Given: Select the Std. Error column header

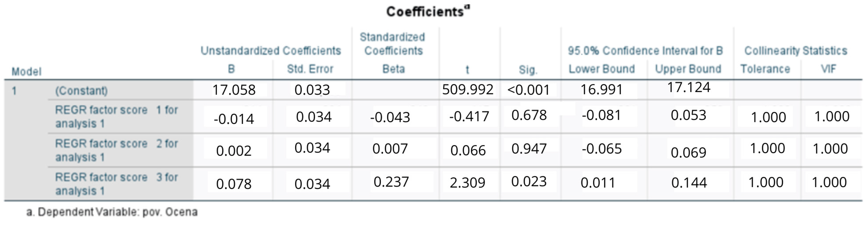Looking at the screenshot, I should [310, 69].
